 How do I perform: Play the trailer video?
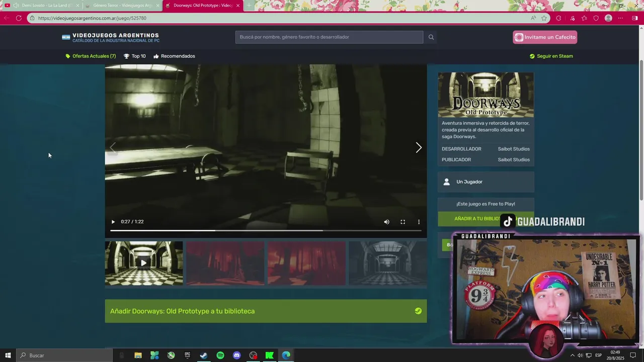pos(113,222)
